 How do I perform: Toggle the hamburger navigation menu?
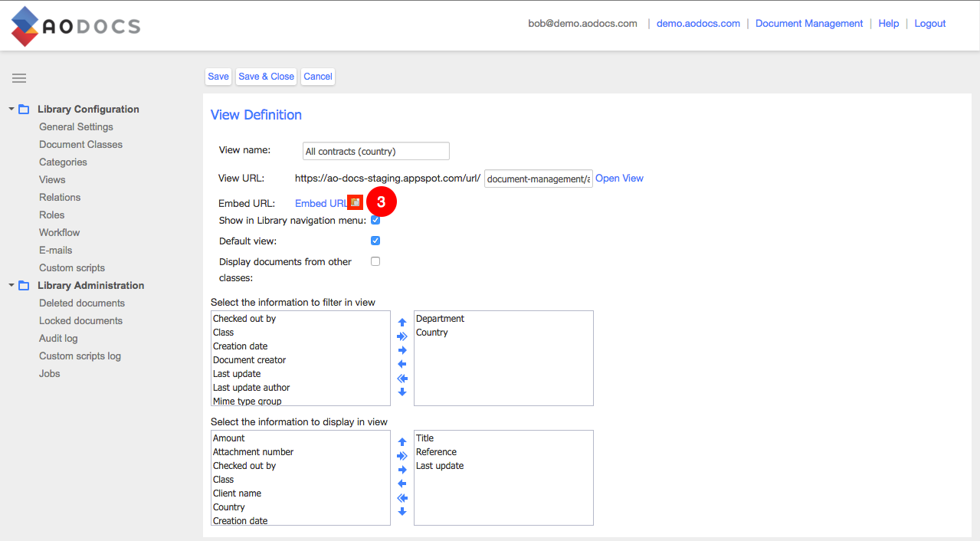coord(19,78)
